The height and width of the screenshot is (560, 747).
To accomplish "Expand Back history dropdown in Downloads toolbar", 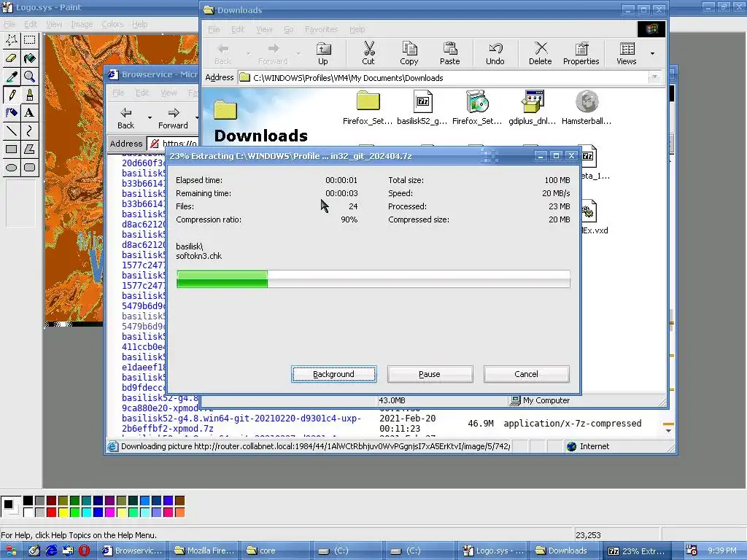I will 248,53.
